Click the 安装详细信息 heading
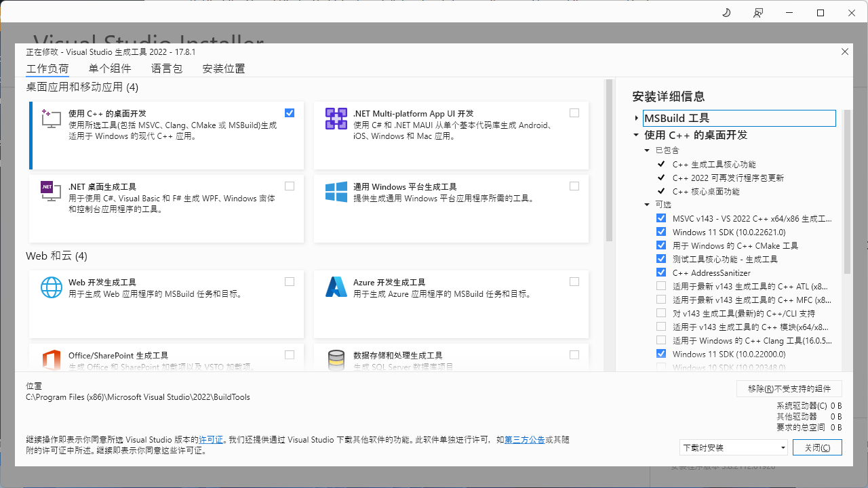The image size is (868, 488). [x=668, y=96]
